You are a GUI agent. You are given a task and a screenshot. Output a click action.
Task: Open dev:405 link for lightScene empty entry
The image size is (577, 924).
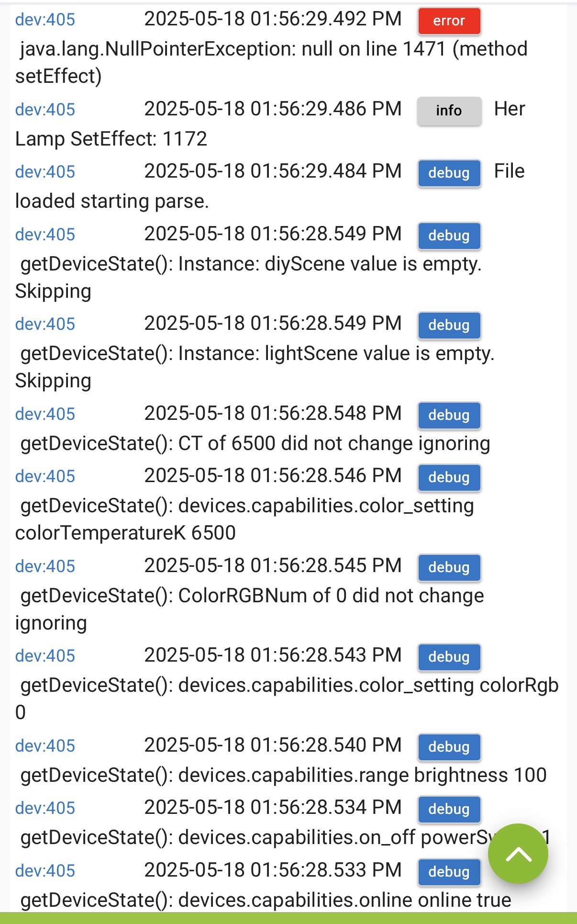pos(45,324)
